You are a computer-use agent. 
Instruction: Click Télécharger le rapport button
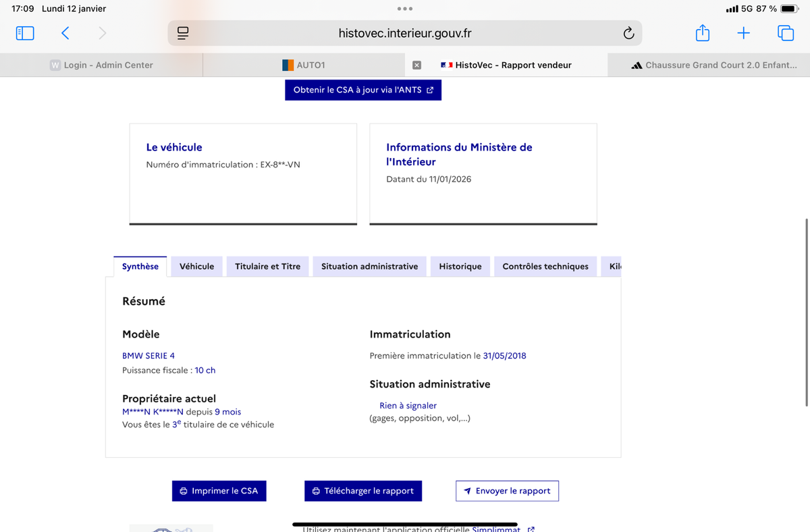coord(363,491)
